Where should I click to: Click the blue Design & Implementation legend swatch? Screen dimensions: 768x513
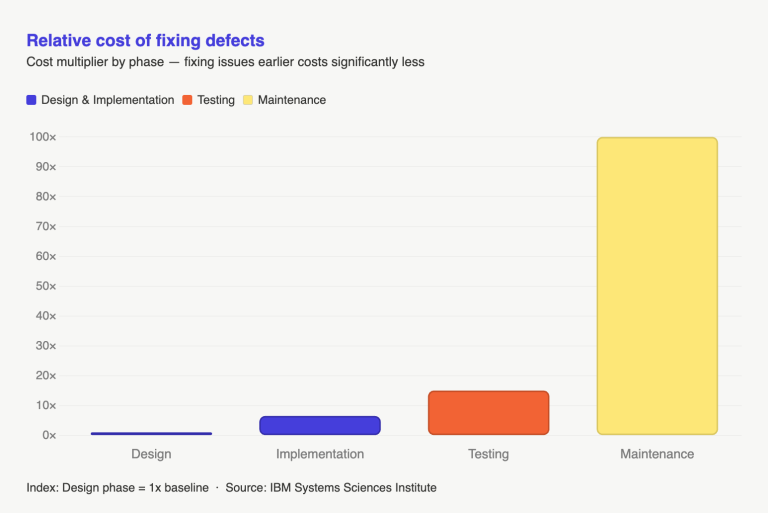click(32, 100)
